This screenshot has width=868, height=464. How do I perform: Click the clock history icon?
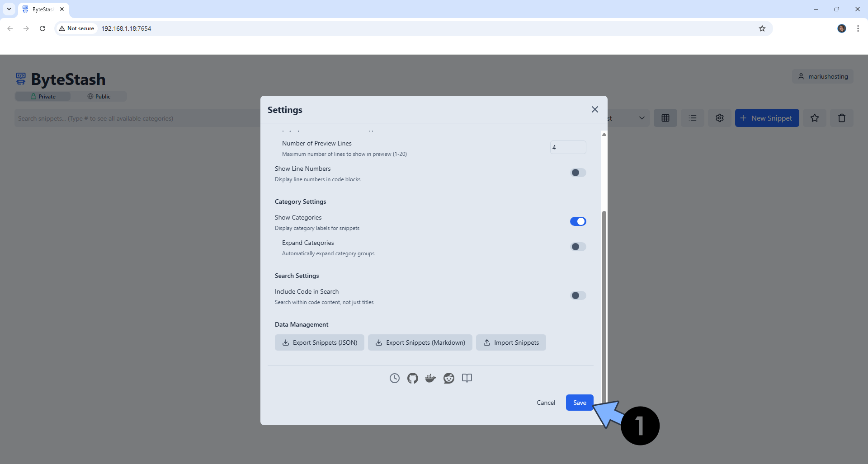(x=394, y=378)
